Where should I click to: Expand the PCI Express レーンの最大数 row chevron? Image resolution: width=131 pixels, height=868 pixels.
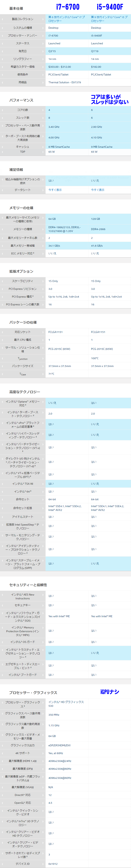pos(43,304)
